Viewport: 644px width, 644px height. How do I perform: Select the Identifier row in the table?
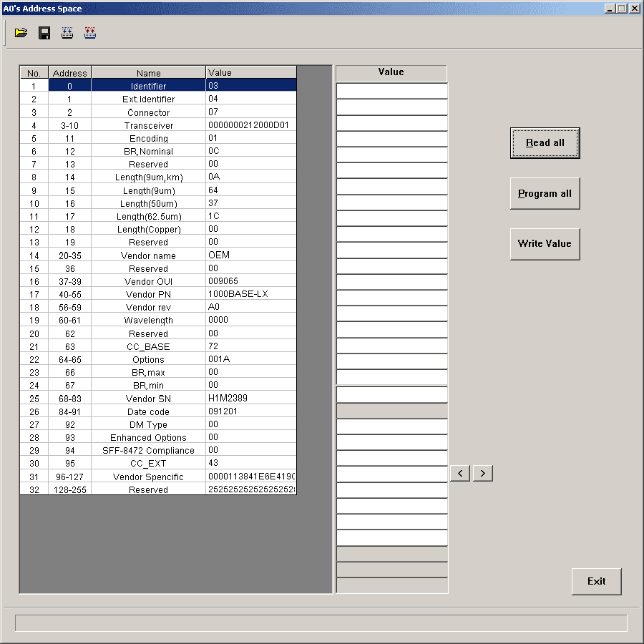148,85
